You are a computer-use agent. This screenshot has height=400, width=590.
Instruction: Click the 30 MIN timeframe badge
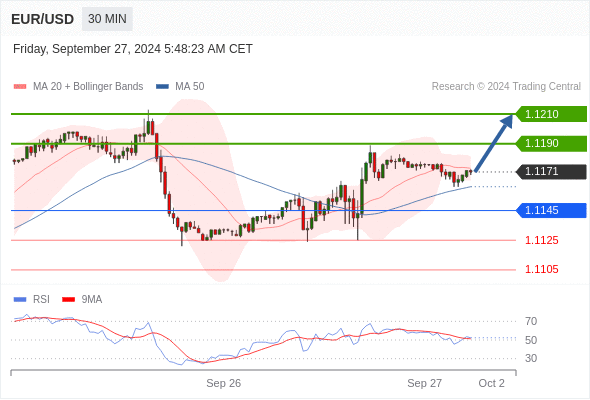pos(107,19)
